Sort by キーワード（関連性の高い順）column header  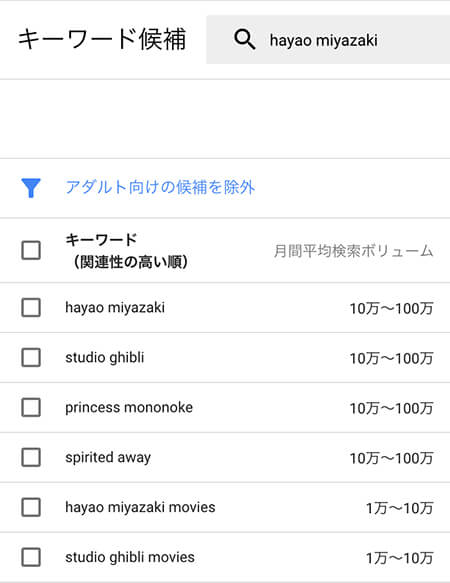pyautogui.click(x=126, y=251)
